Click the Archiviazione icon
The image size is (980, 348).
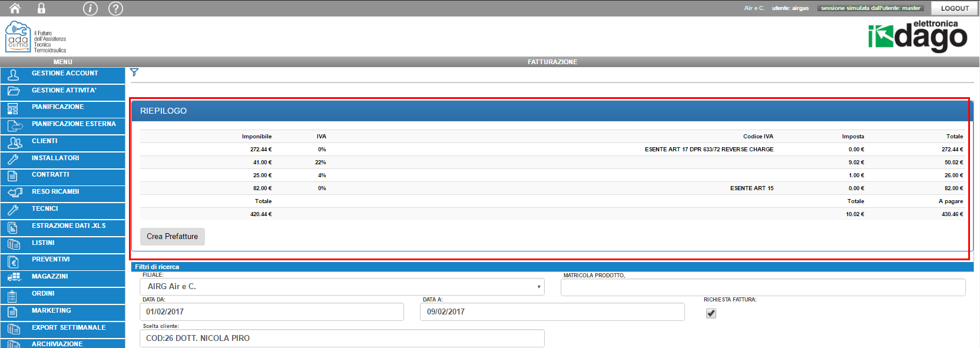click(14, 344)
